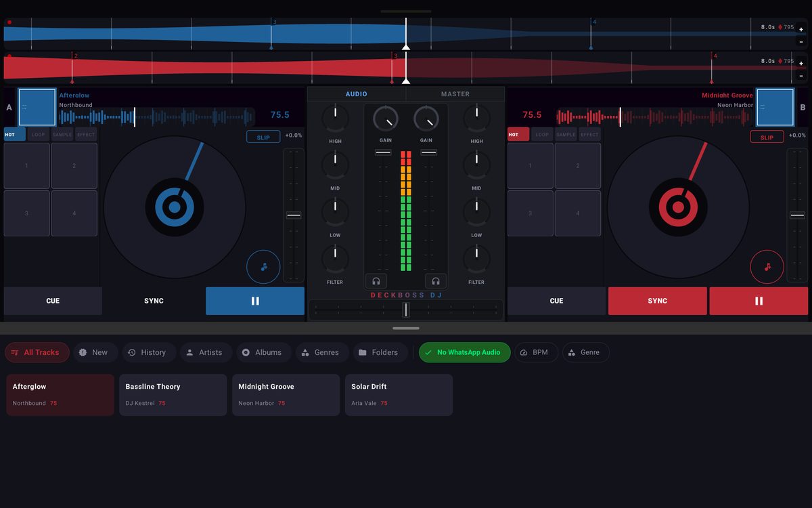
Task: Zoom out the red waveform with minus
Action: tap(801, 75)
